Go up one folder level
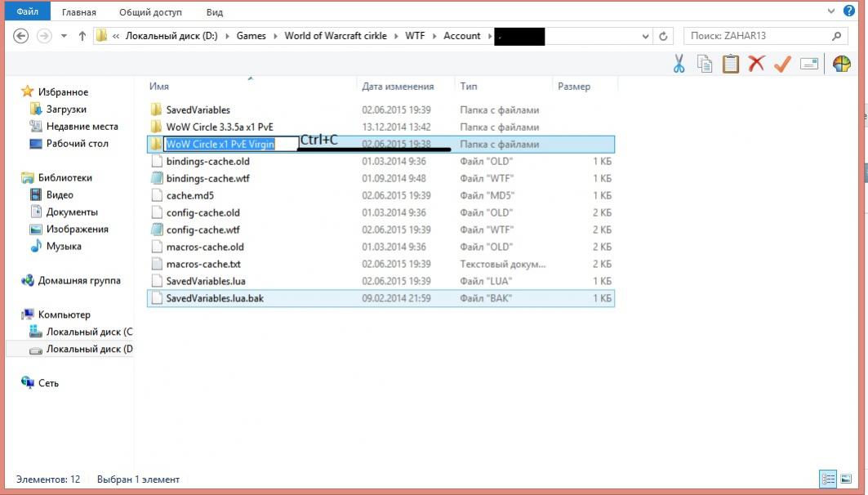Viewport: 868px width, 495px height. click(82, 36)
